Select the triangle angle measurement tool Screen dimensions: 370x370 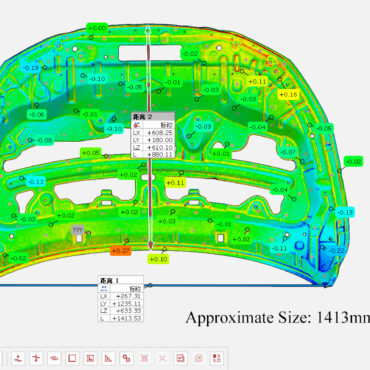coord(108,358)
